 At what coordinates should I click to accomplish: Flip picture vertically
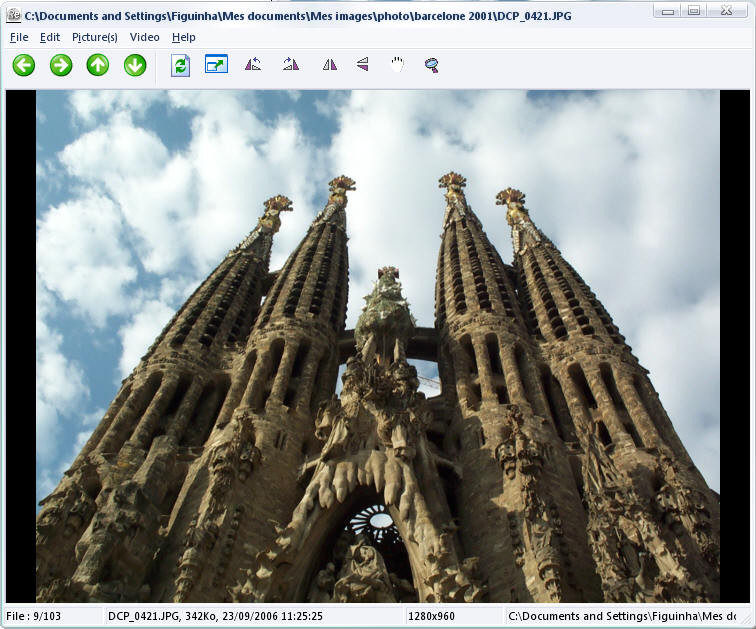(x=363, y=64)
